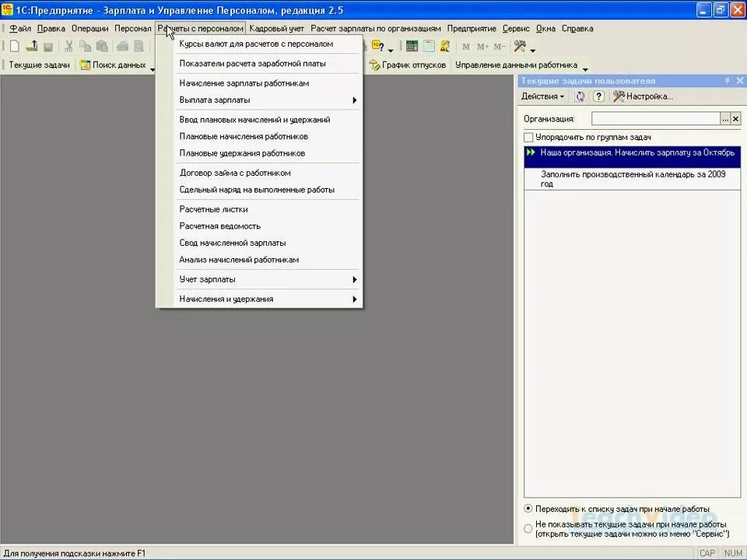Click the help question icon in tasks panel
Image resolution: width=747 pixels, height=560 pixels.
click(x=598, y=96)
